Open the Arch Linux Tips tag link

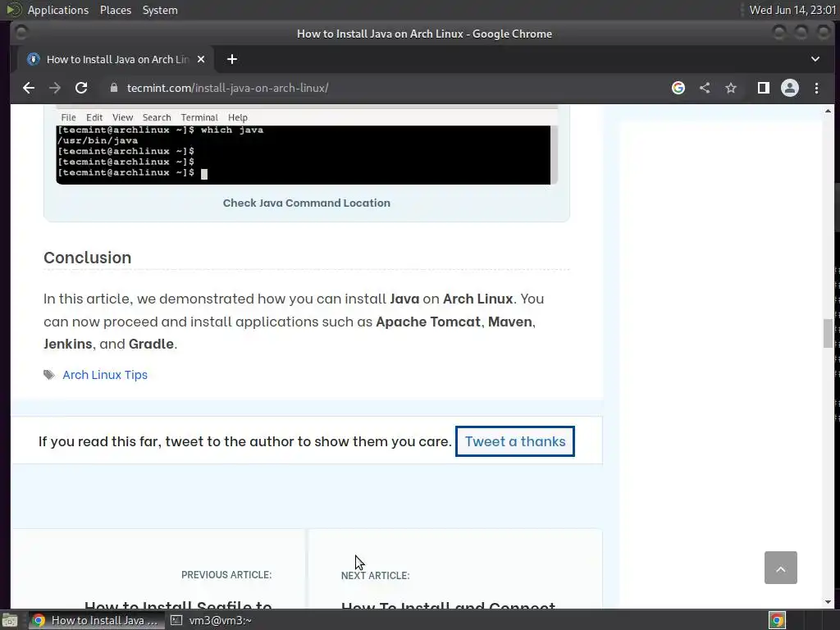[x=105, y=375]
